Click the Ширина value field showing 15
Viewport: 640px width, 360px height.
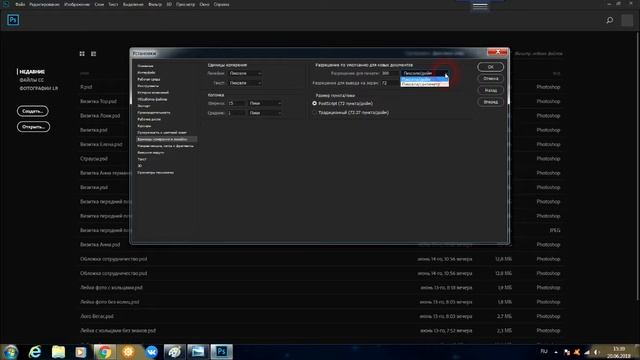click(236, 103)
